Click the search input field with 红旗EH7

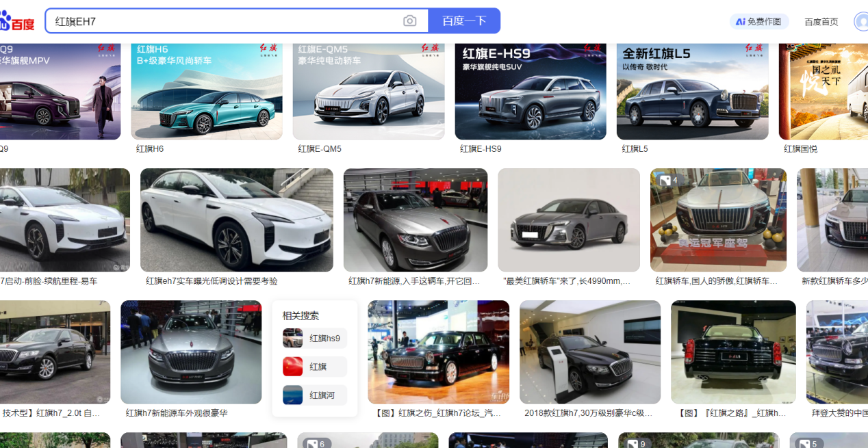[x=226, y=21]
